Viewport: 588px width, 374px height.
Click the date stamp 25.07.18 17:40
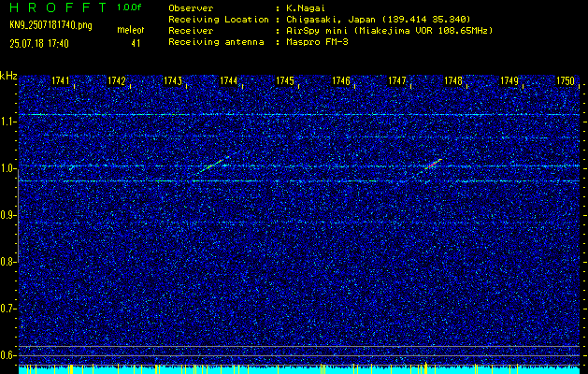[x=39, y=44]
